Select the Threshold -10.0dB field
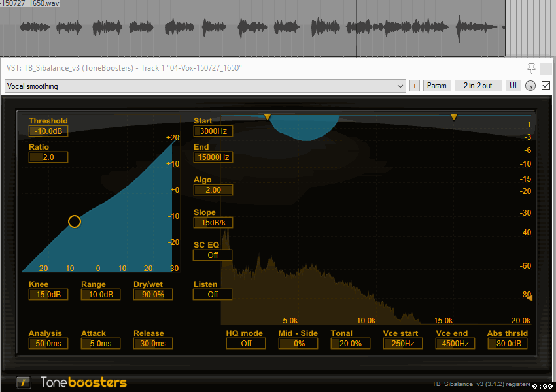 48,131
